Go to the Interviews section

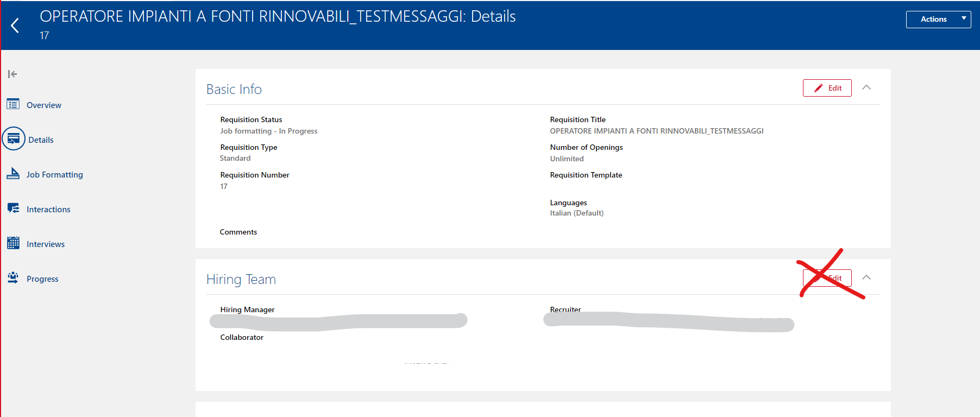coord(46,244)
